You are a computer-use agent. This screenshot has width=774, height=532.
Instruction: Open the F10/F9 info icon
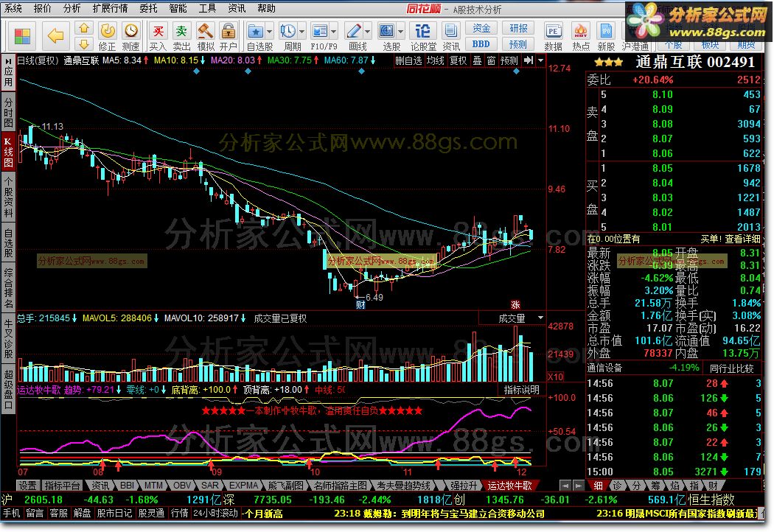tap(319, 31)
